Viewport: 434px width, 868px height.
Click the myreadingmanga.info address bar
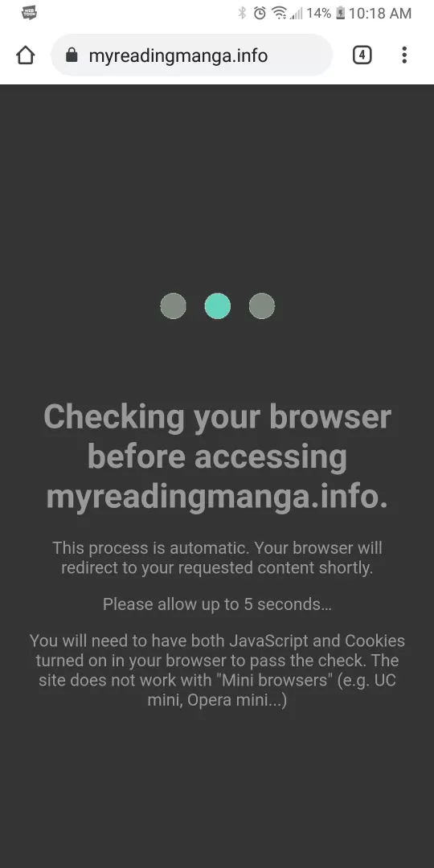[x=191, y=55]
